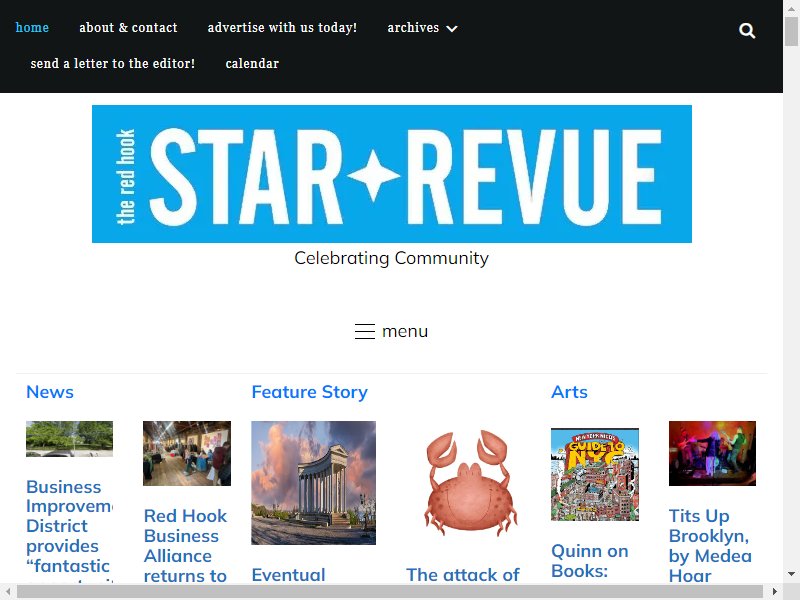Open the attack of article headline
800x600 pixels.
click(463, 575)
